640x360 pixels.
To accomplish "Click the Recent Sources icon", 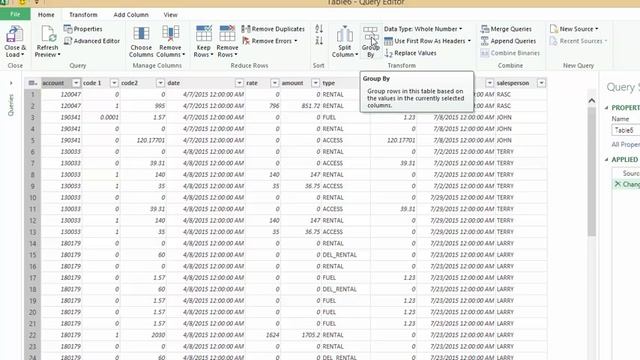I will coord(554,41).
